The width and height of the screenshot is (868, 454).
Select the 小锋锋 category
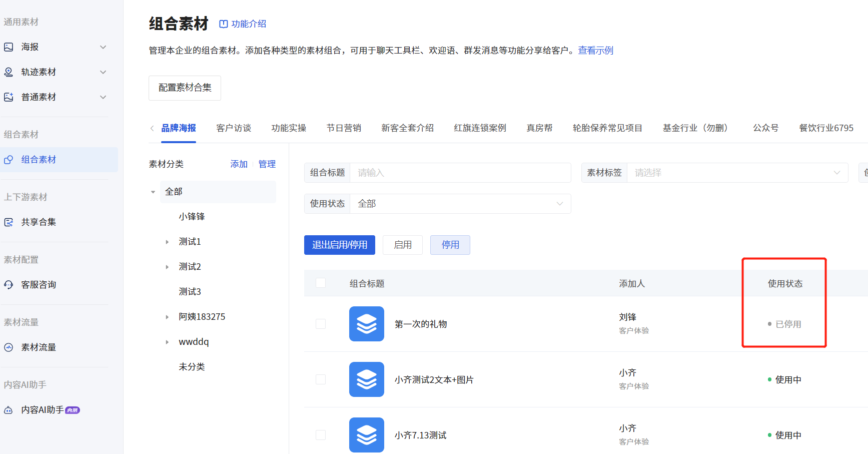(192, 217)
